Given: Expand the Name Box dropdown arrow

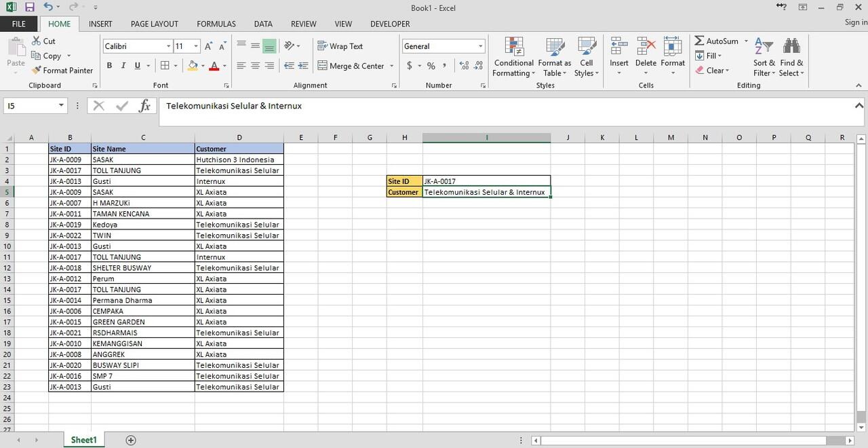Looking at the screenshot, I should click(x=61, y=106).
